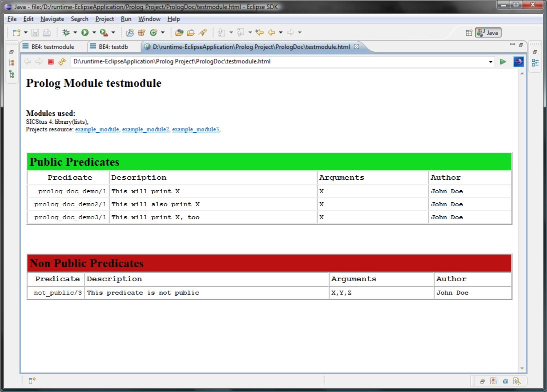
Task: Expand the Run configurations dropdown arrow
Action: click(94, 32)
